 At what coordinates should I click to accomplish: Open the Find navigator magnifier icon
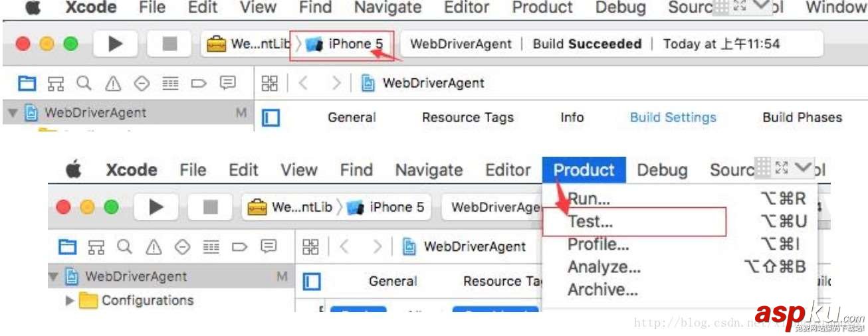click(84, 83)
